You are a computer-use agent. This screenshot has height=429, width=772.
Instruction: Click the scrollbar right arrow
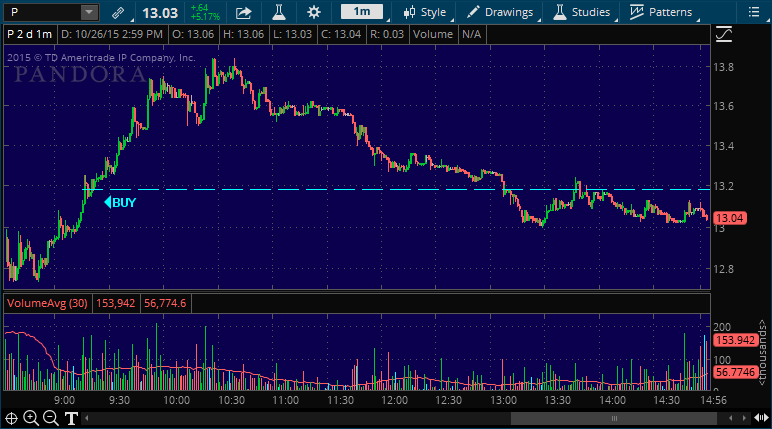tap(743, 419)
